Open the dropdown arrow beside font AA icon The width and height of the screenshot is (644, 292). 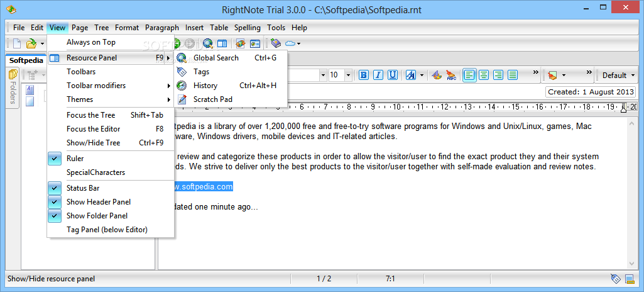click(422, 76)
